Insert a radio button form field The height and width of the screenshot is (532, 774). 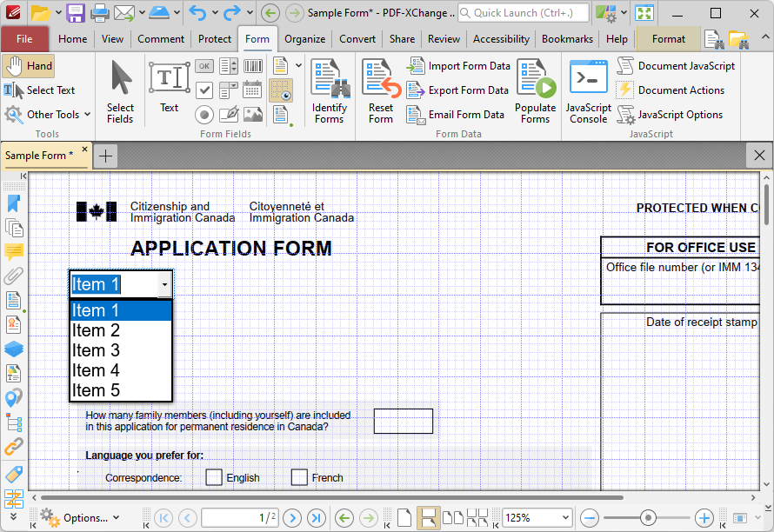click(204, 115)
